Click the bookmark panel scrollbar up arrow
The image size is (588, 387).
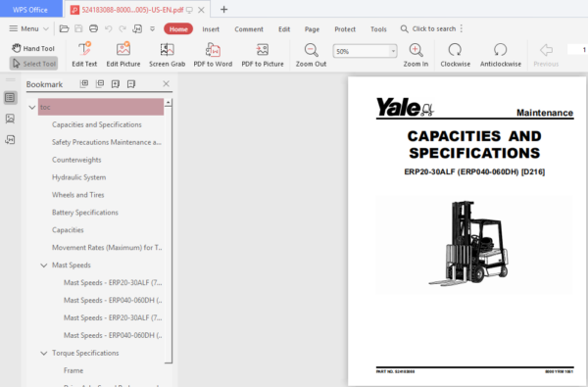[169, 102]
